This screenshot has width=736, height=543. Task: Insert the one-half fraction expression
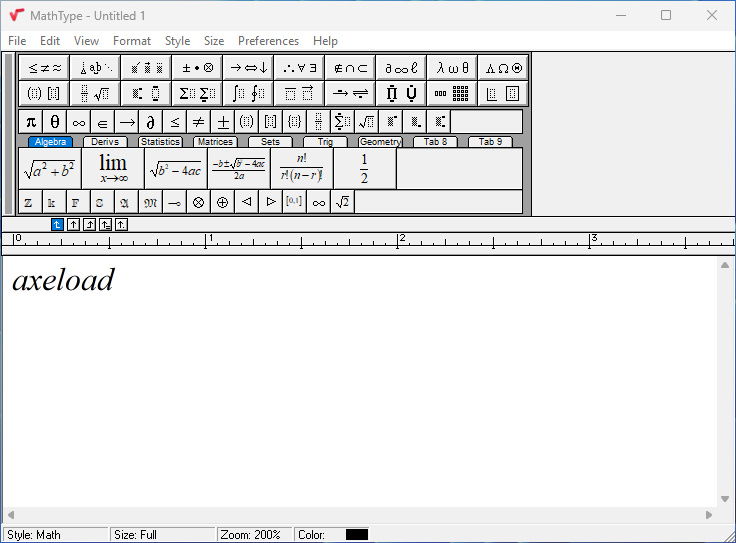tap(365, 169)
